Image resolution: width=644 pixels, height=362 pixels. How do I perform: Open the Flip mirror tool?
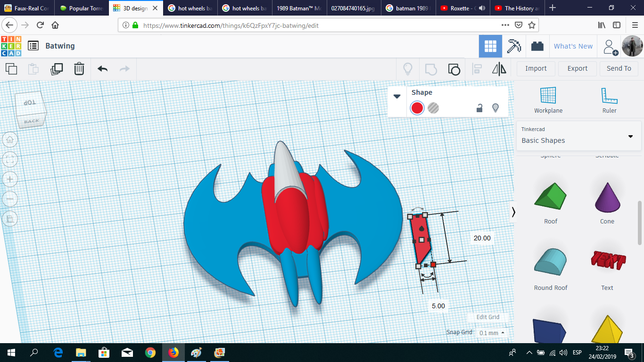click(499, 69)
